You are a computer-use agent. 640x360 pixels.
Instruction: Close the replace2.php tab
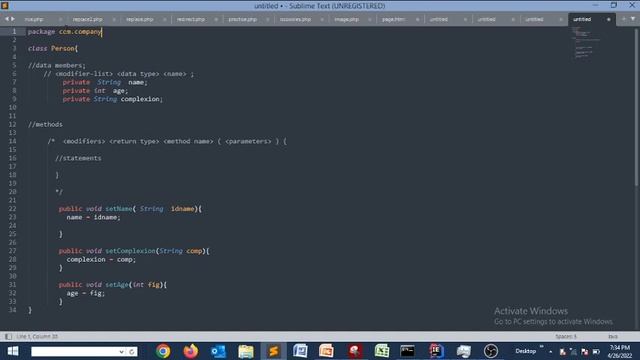click(x=114, y=19)
